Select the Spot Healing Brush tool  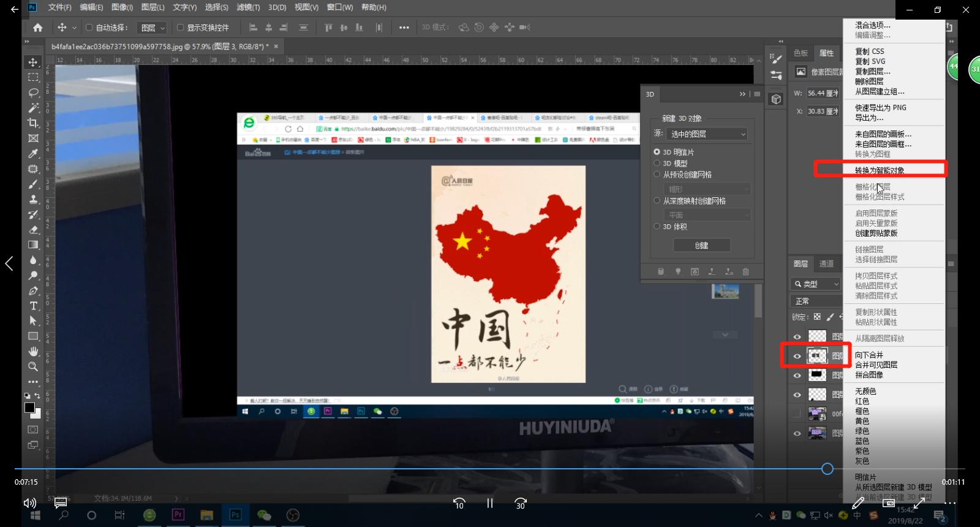point(33,169)
